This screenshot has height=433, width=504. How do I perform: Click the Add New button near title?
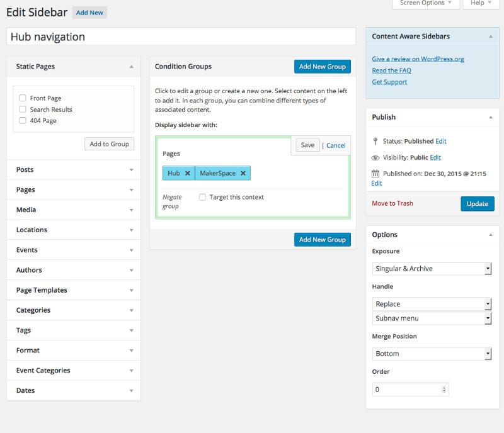(x=89, y=13)
